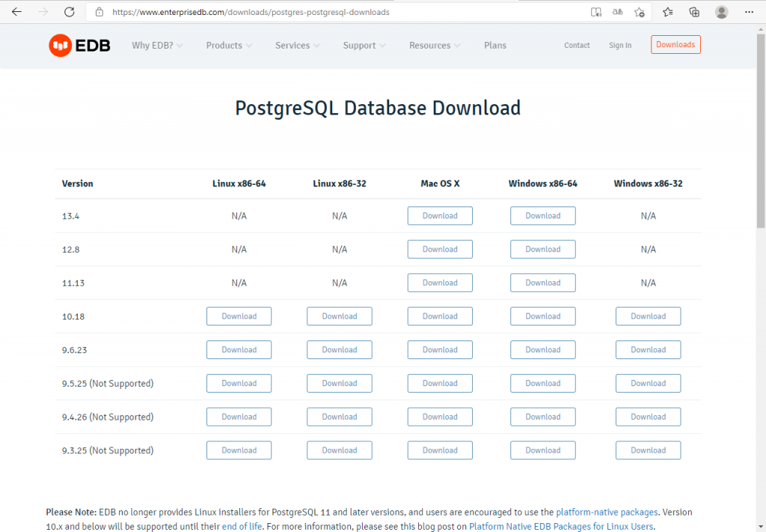Download 9.3.25 for Mac OS X
The width and height of the screenshot is (766, 532).
(440, 450)
